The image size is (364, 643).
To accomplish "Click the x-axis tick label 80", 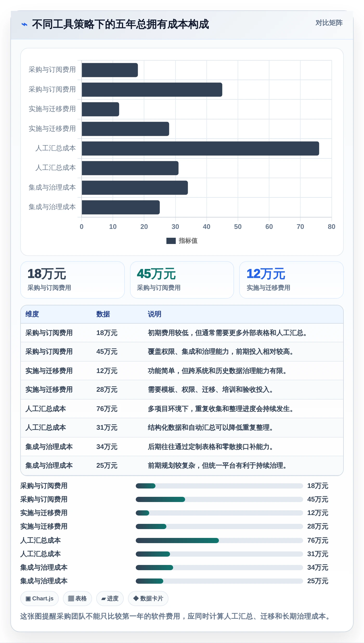I will 331,227.
